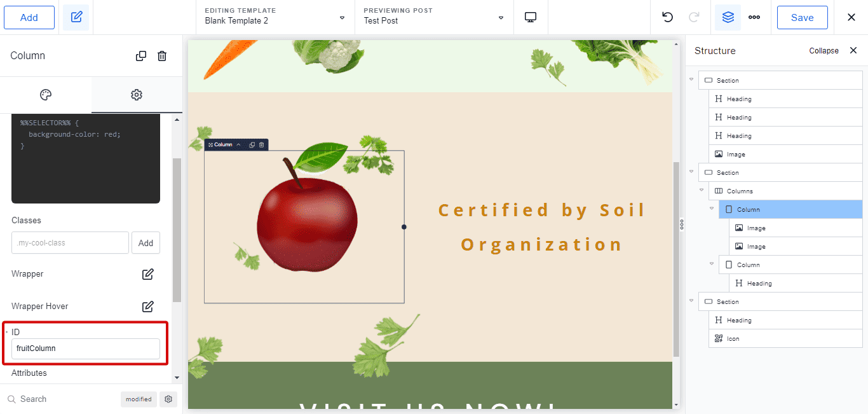The width and height of the screenshot is (868, 414).
Task: Open the Previewing Post dropdown
Action: 434,17
